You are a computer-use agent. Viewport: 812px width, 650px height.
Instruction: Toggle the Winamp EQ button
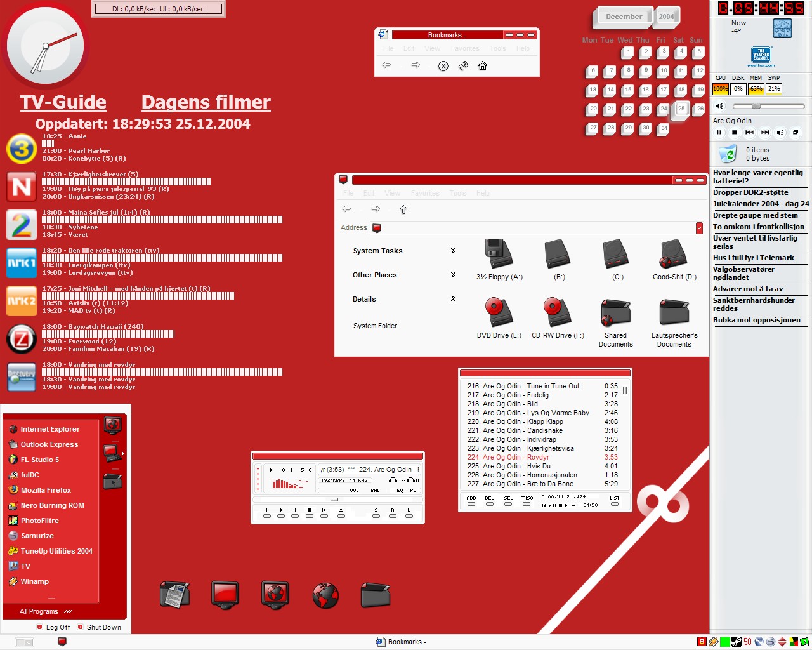click(400, 490)
